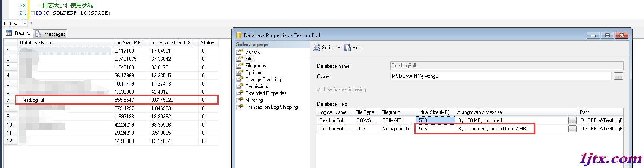Click the Database Properties title bar icon
Image resolution: width=644 pixels, height=168 pixels.
tap(238, 35)
